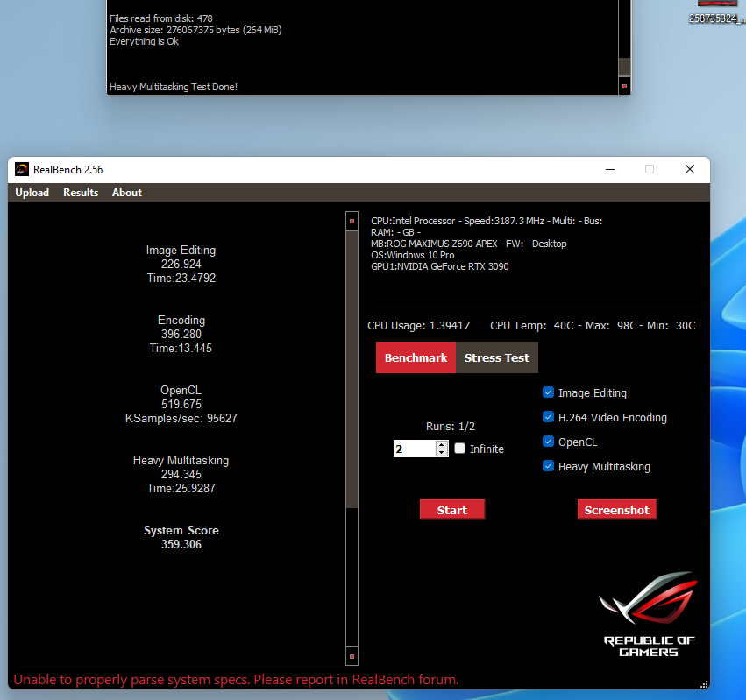Click the Image Editing score 226.924
The height and width of the screenshot is (700, 746).
tap(181, 264)
